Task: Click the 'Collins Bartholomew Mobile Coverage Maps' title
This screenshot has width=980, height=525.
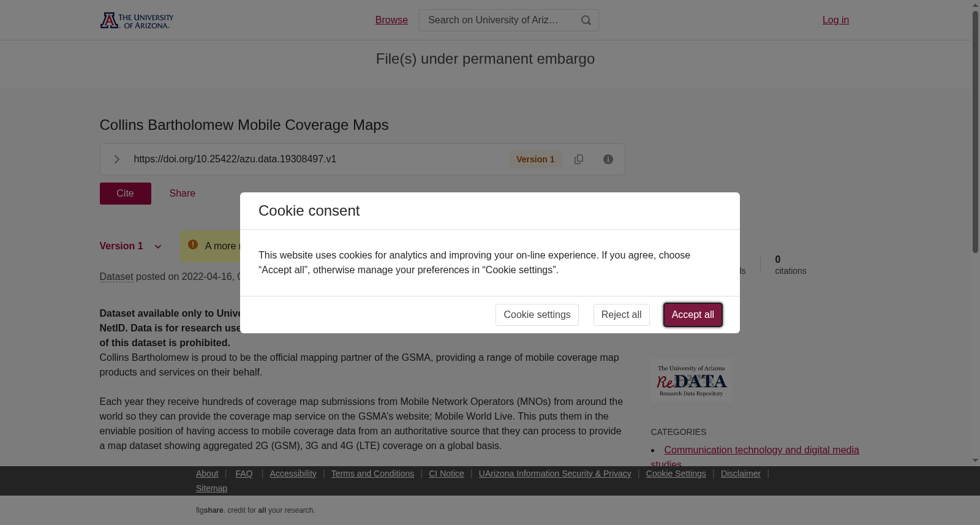Action: pyautogui.click(x=244, y=125)
